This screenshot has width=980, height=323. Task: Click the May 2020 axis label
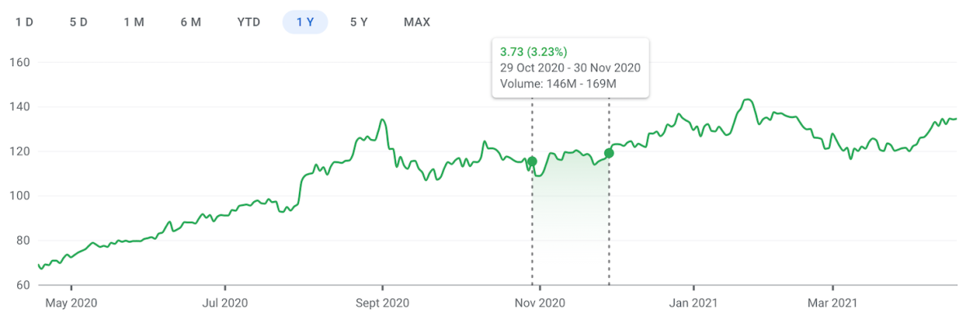[71, 303]
